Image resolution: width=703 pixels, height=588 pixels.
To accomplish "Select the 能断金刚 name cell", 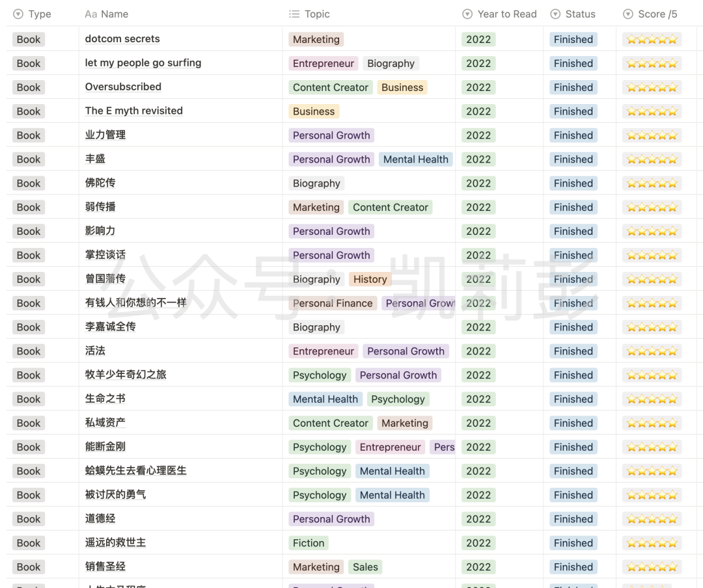I will tap(181, 446).
